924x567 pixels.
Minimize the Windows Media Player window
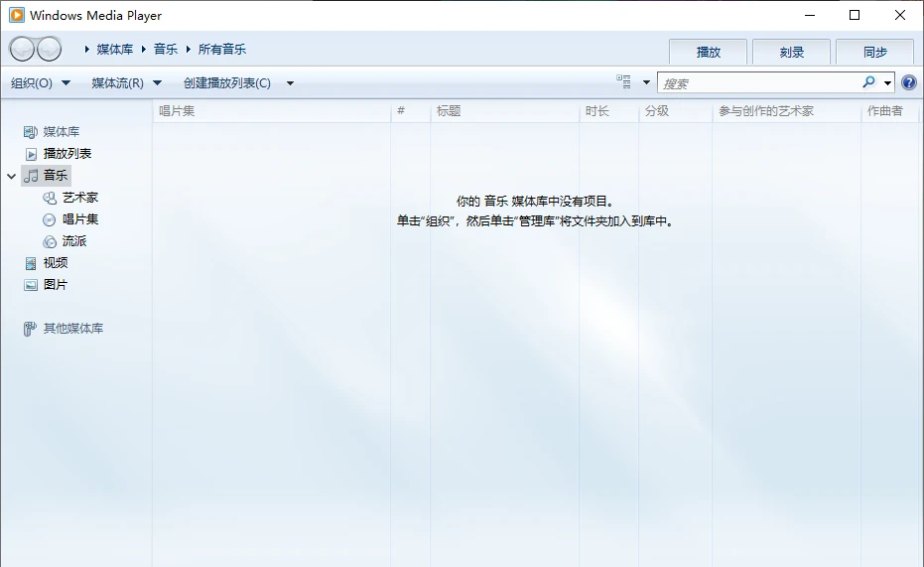click(x=810, y=15)
